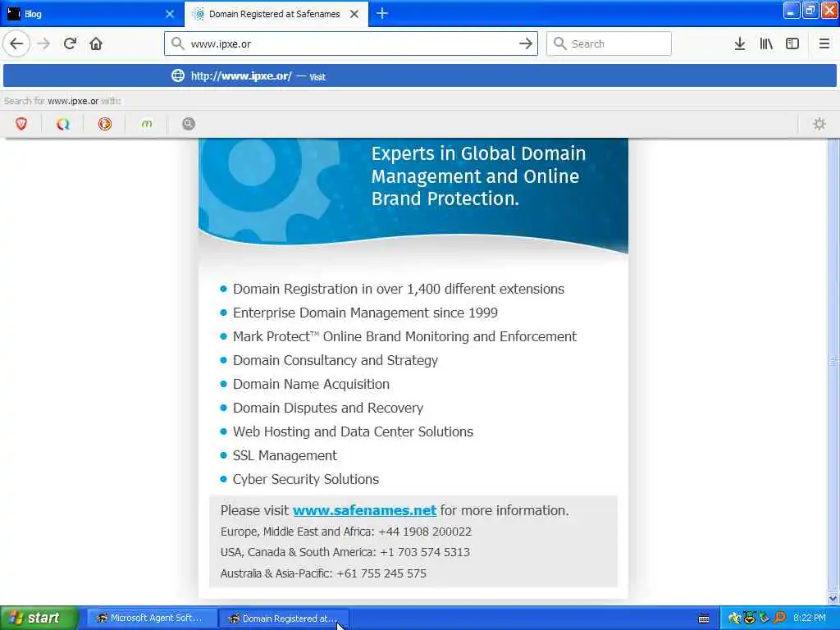The image size is (840, 630).
Task: Click the Mark Protect Online Brand Monitoring bullet
Action: 404,336
